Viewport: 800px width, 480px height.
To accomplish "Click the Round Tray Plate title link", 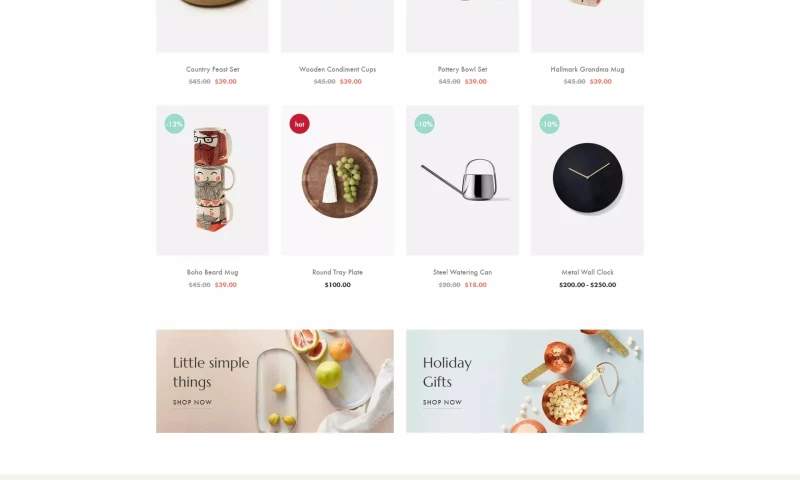I will tap(337, 272).
